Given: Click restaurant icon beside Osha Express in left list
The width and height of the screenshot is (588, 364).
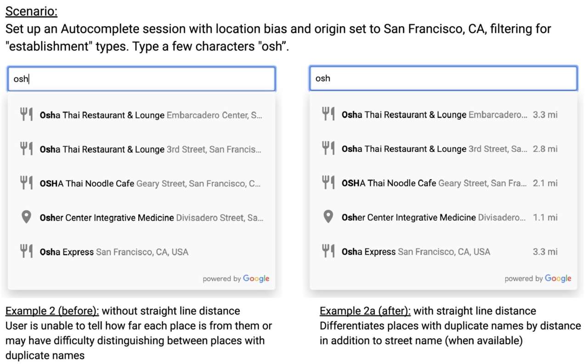Looking at the screenshot, I should tap(26, 252).
